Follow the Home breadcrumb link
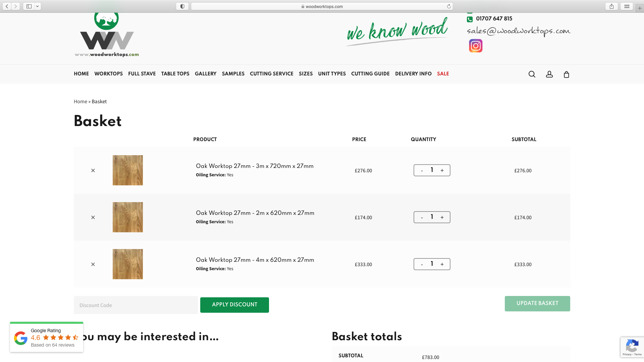644x362 pixels. pos(80,102)
